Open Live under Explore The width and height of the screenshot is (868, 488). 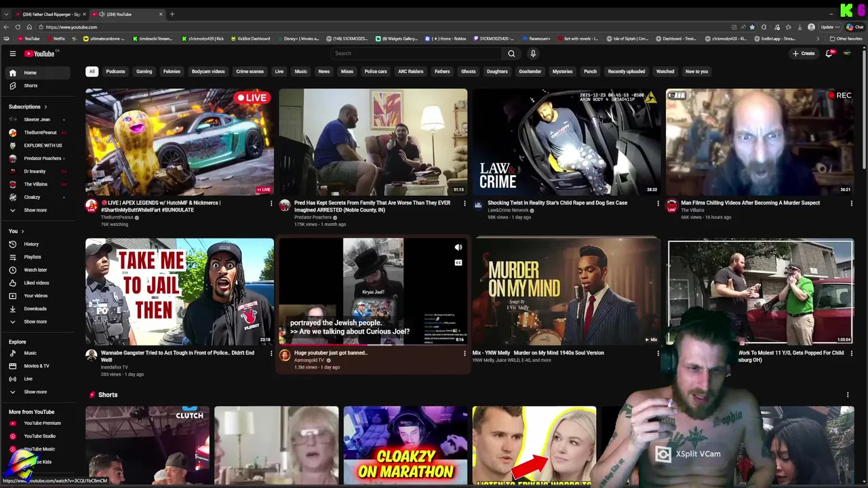click(37, 379)
